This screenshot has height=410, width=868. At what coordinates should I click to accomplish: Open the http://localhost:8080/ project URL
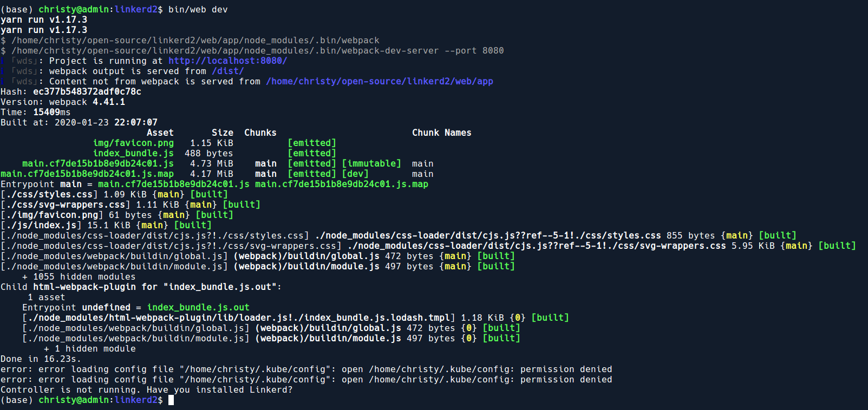(x=228, y=61)
